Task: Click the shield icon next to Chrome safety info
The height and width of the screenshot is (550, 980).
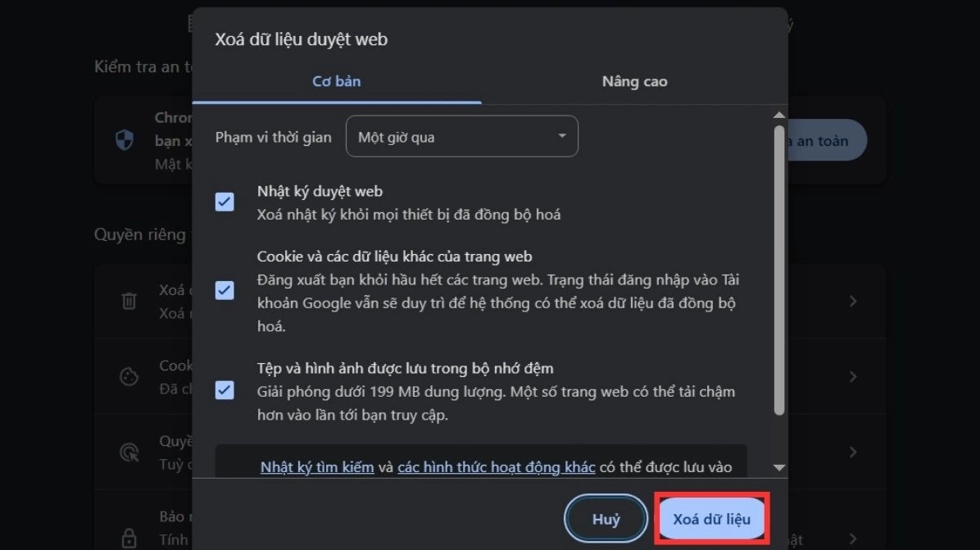Action: 124,140
